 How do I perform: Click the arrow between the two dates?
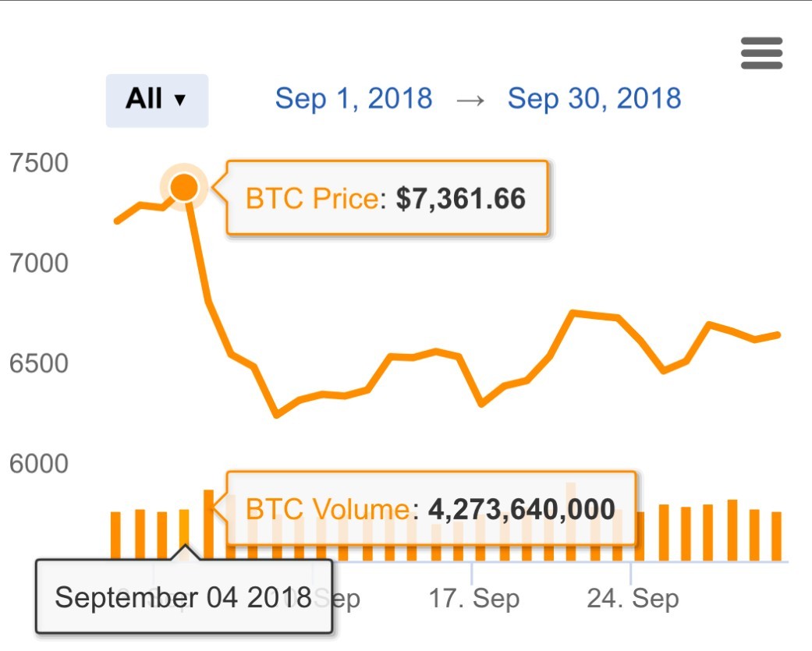click(x=470, y=100)
